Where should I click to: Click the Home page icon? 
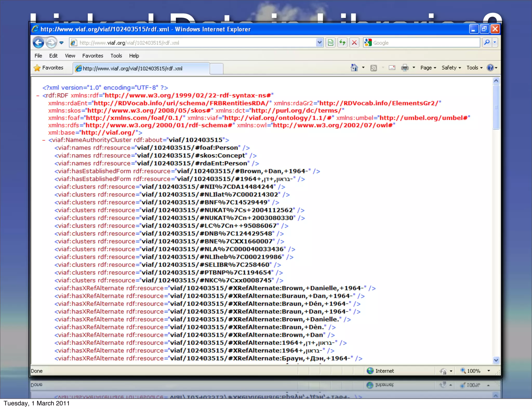[x=354, y=68]
